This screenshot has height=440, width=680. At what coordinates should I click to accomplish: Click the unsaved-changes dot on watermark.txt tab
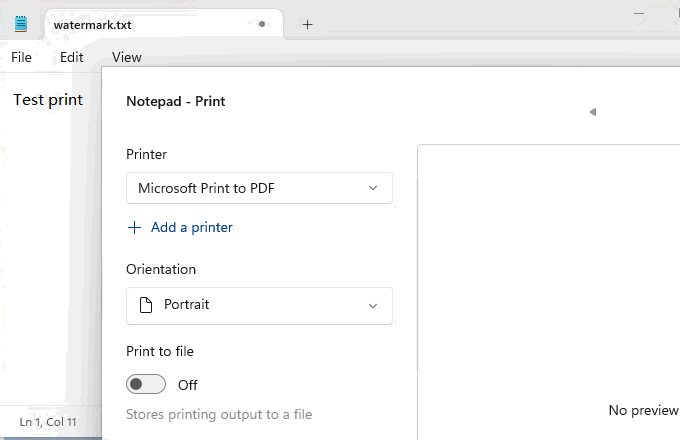[262, 24]
